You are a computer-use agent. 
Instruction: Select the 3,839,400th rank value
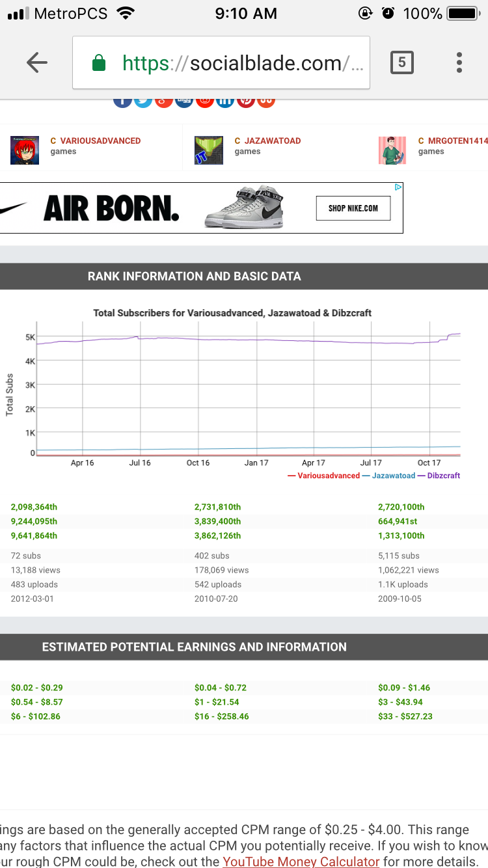tap(217, 521)
